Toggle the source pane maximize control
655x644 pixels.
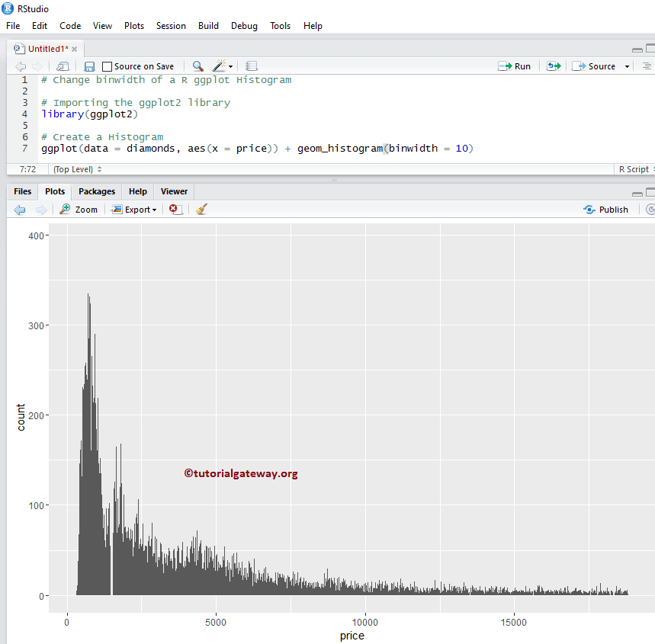coord(650,48)
